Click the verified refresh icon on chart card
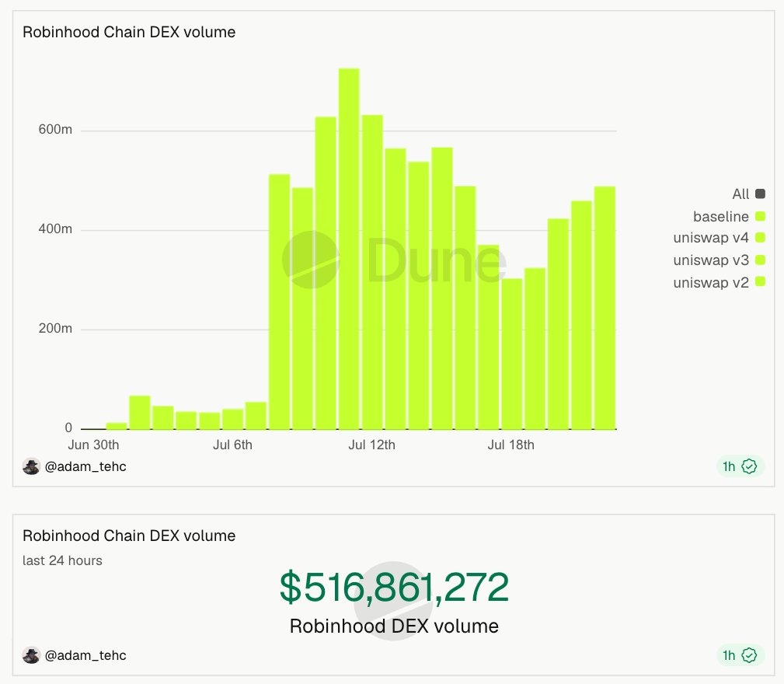This screenshot has height=684, width=784. (x=749, y=466)
